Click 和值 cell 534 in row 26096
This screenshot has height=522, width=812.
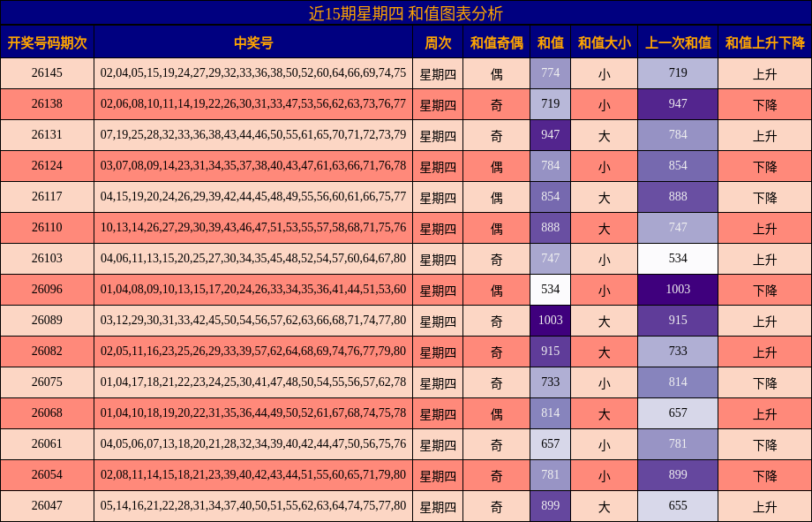(x=550, y=289)
